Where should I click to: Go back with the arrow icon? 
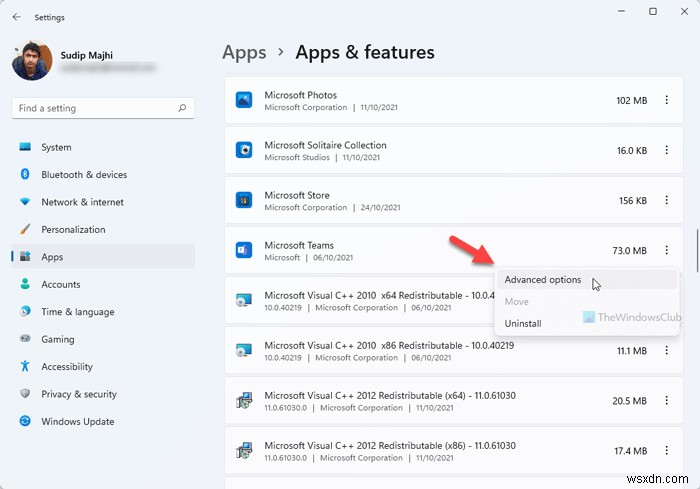click(17, 17)
